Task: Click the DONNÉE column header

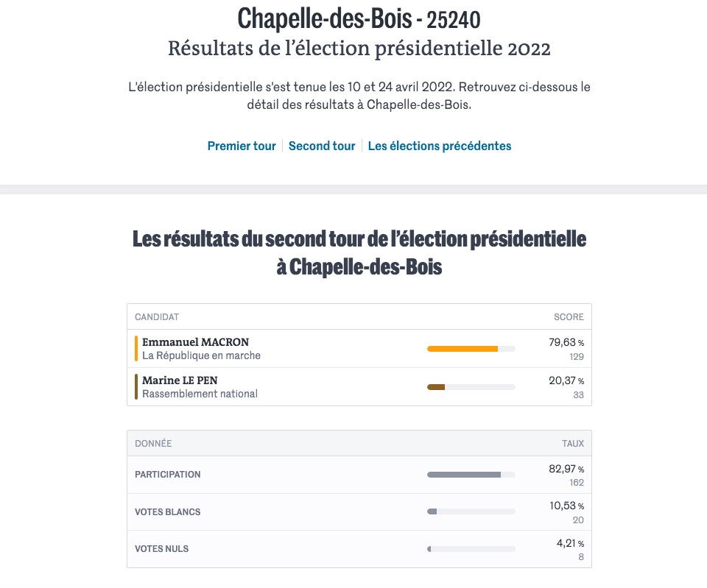Action: point(153,443)
